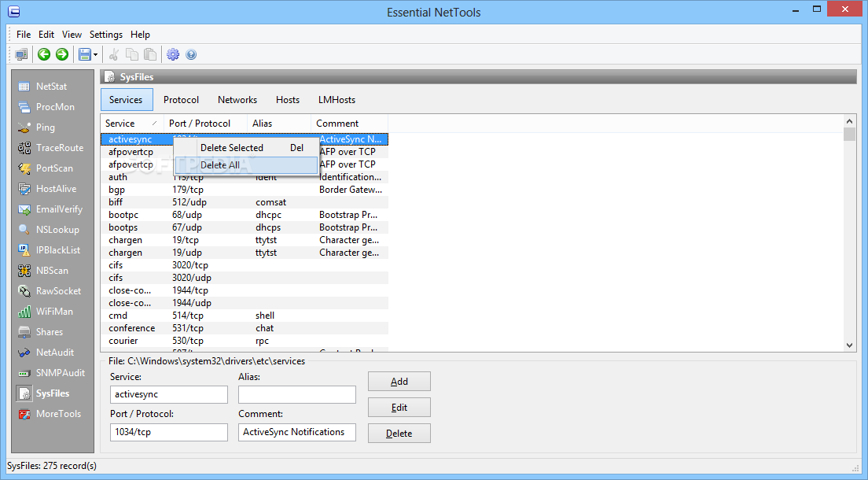The image size is (868, 480).
Task: Open TraceRoute from the sidebar
Action: pos(51,148)
